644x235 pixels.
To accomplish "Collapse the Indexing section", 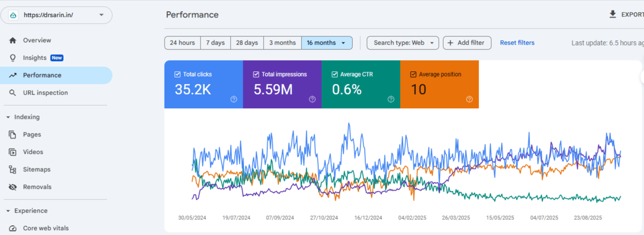I will point(8,117).
